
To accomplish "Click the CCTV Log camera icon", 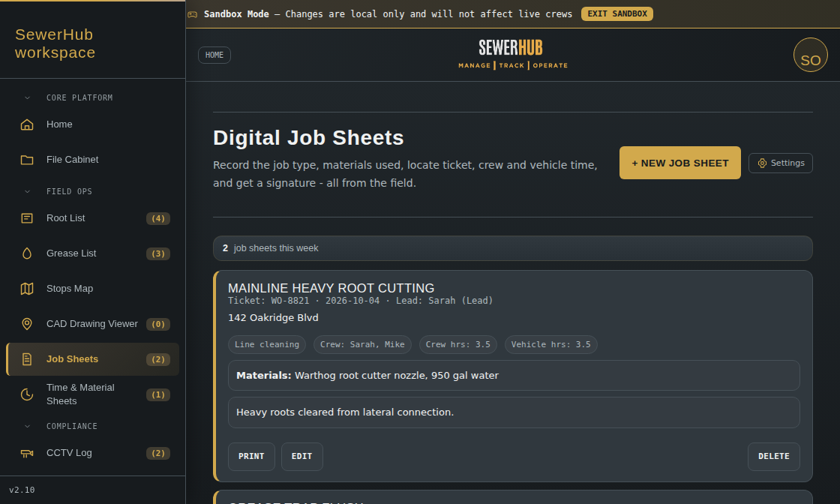I will 27,453.
